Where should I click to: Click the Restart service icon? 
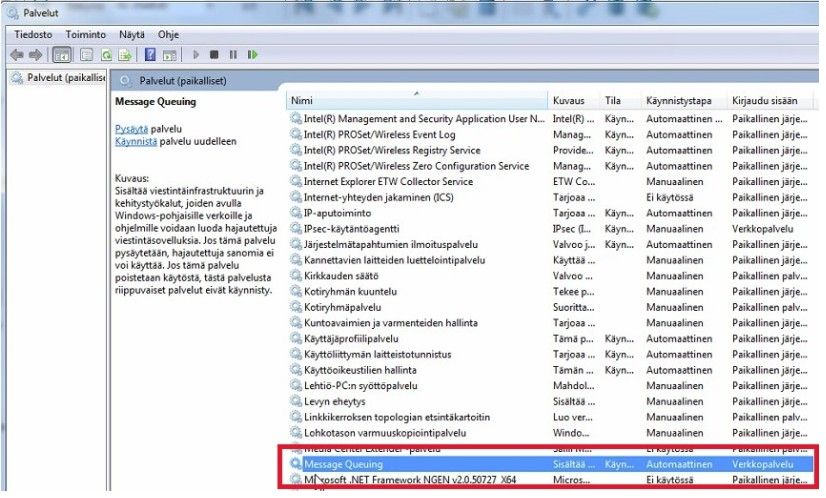coord(253,54)
